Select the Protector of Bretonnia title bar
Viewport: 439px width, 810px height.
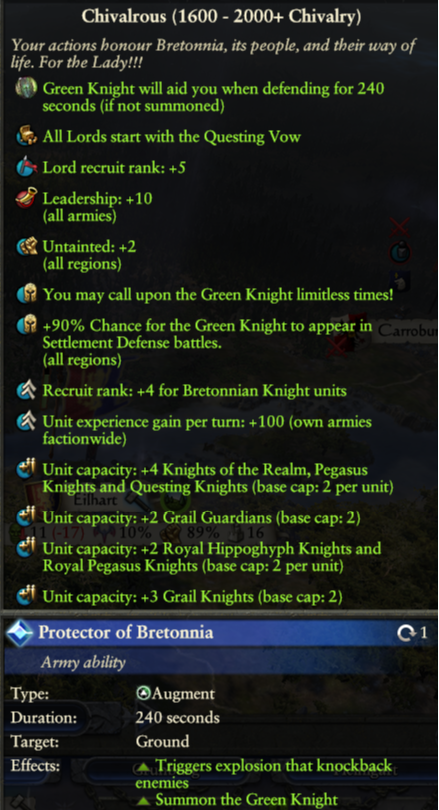(221, 632)
